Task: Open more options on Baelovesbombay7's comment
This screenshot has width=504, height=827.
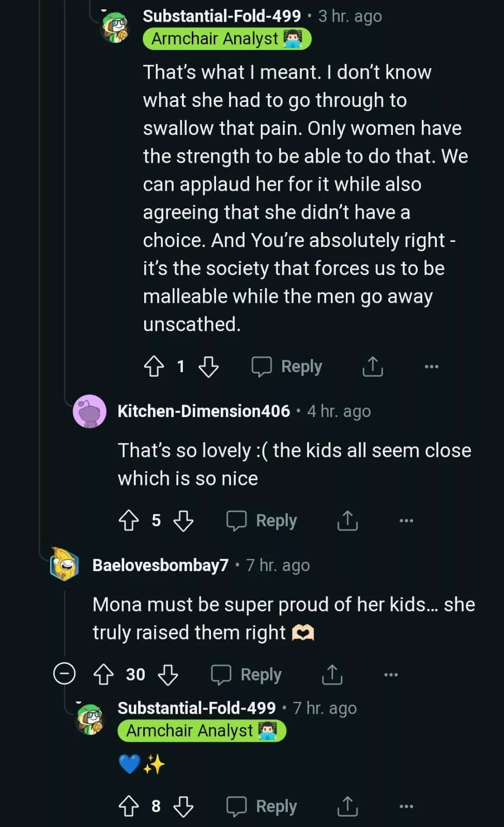Action: click(x=391, y=675)
